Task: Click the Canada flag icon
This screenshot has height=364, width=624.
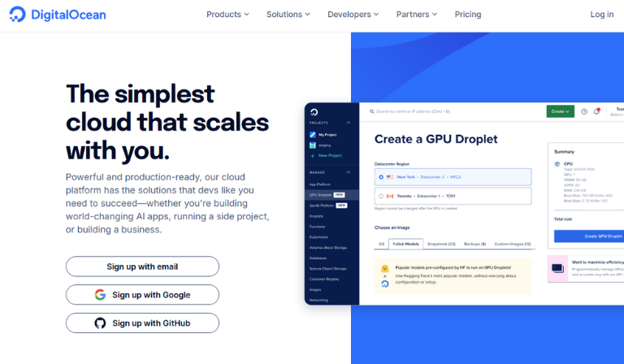Action: [x=390, y=196]
